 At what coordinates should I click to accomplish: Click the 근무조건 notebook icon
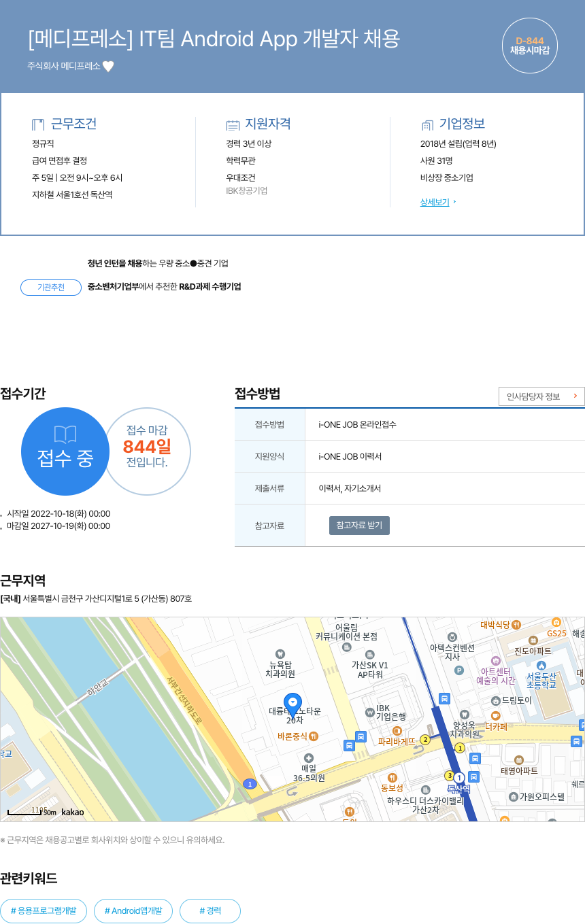pyautogui.click(x=38, y=124)
